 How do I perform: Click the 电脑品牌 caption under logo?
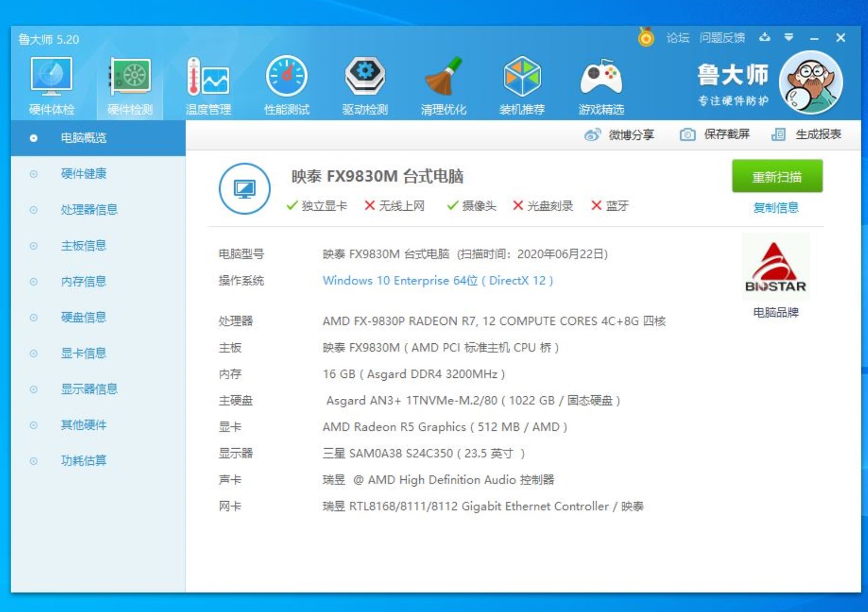pyautogui.click(x=775, y=312)
